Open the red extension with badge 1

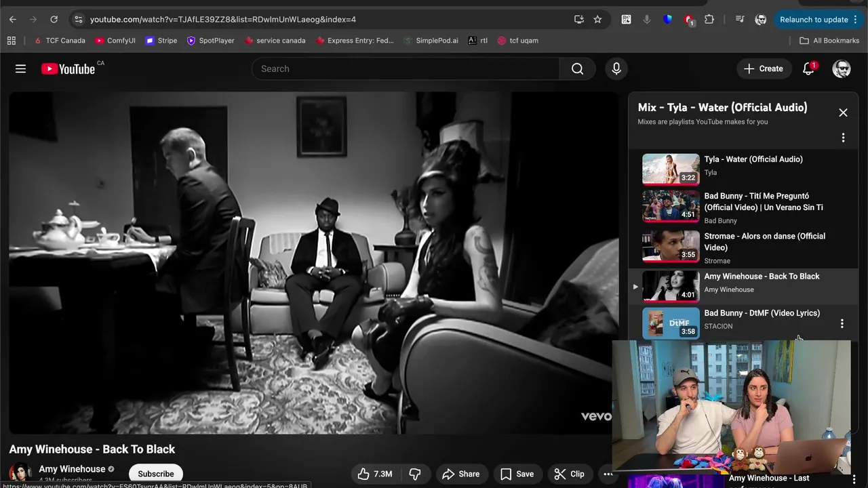coord(688,20)
